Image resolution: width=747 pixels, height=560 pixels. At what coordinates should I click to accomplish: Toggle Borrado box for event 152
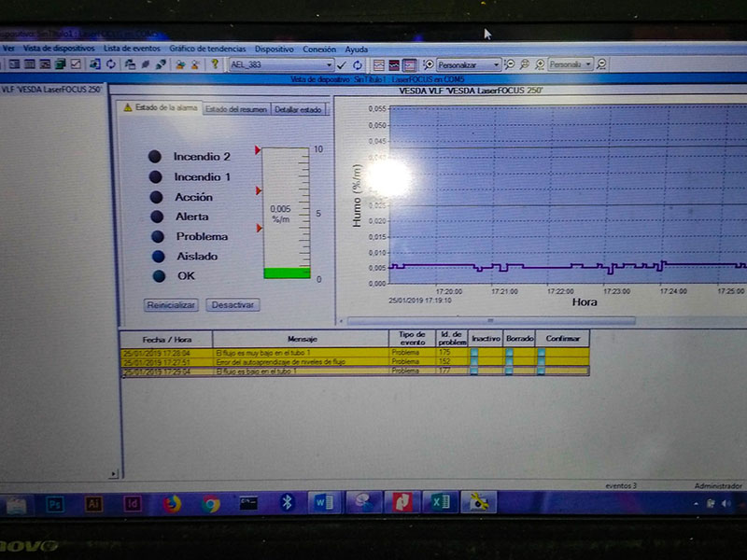coord(509,362)
